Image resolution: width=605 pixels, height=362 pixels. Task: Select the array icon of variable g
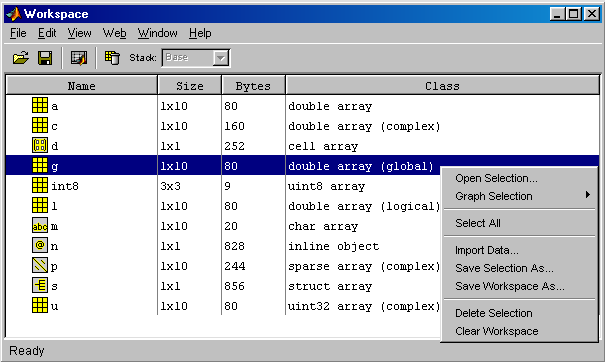click(40, 165)
